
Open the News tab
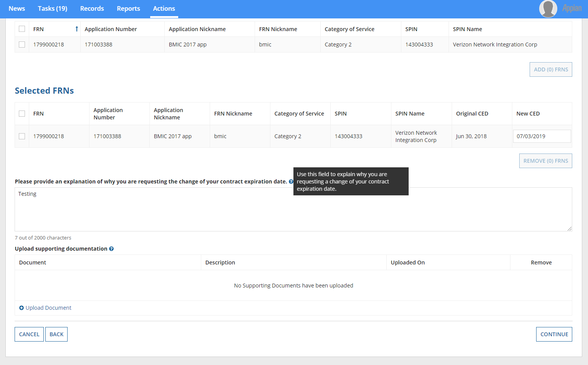pyautogui.click(x=17, y=8)
